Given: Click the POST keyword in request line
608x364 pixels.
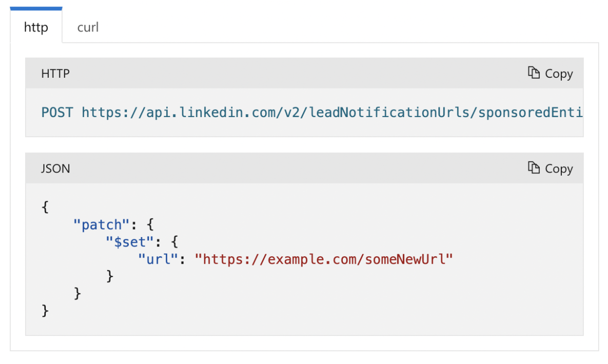Looking at the screenshot, I should click(x=57, y=112).
